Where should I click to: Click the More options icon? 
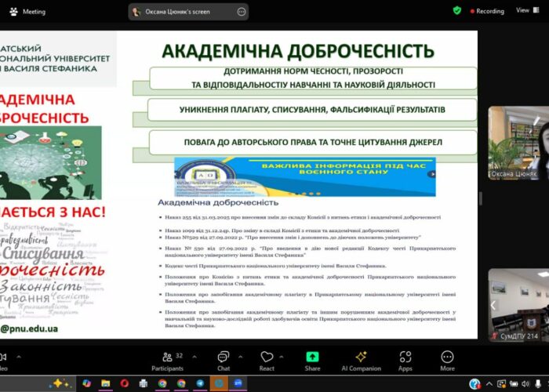tap(447, 360)
